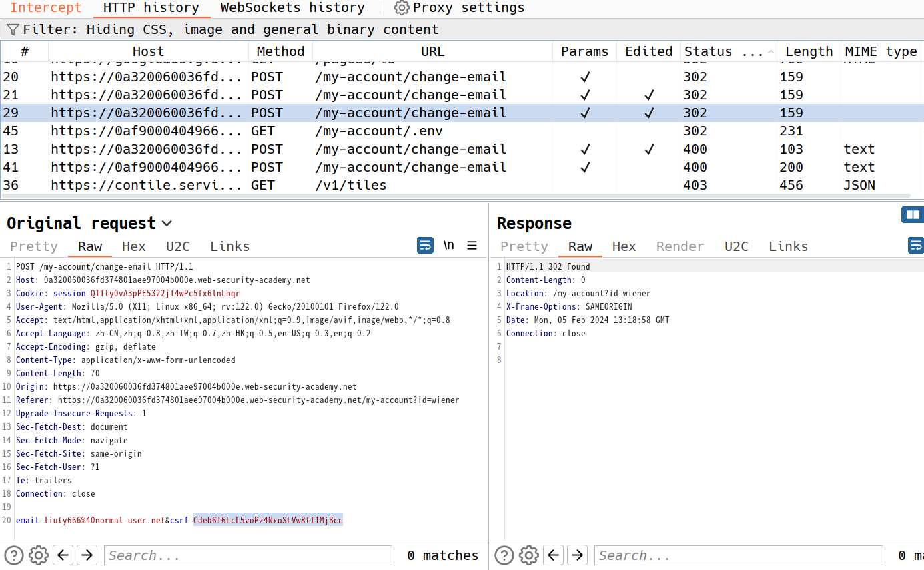The image size is (924, 570).
Task: Open request search help icon
Action: click(14, 555)
